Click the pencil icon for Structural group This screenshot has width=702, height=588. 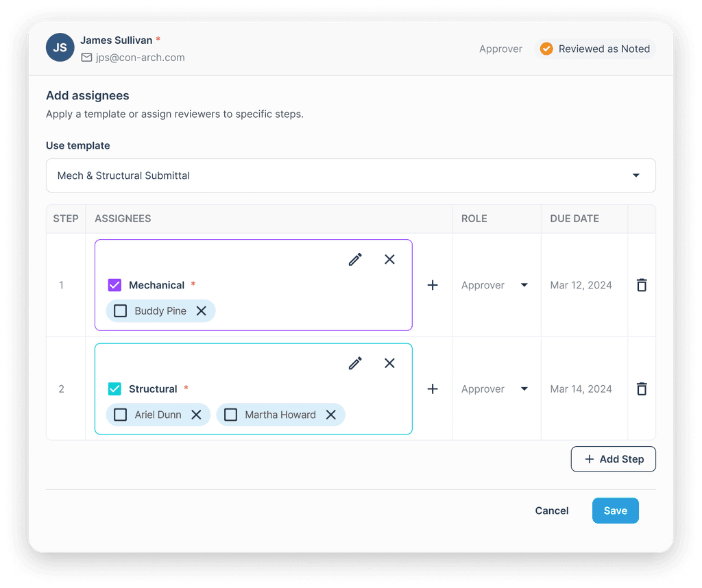click(x=355, y=363)
